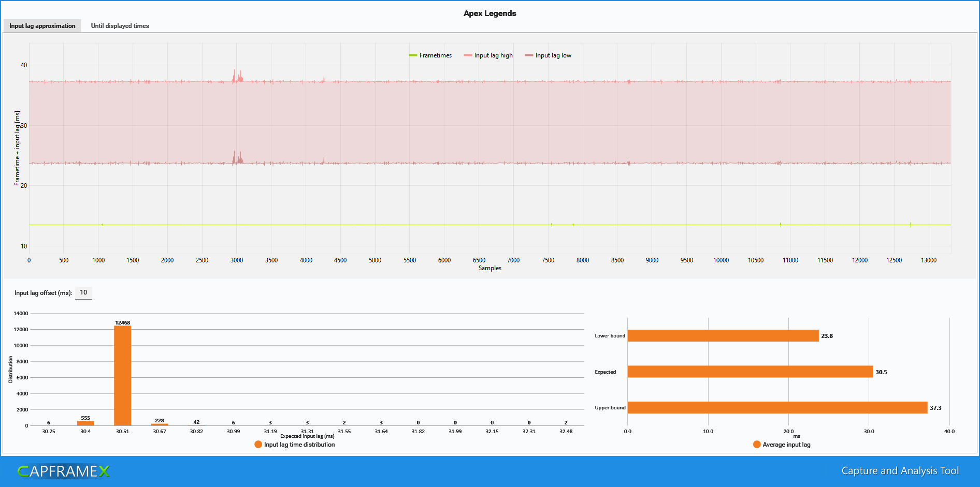Click the Average input lag legend dot
This screenshot has width=980, height=487.
(x=757, y=445)
